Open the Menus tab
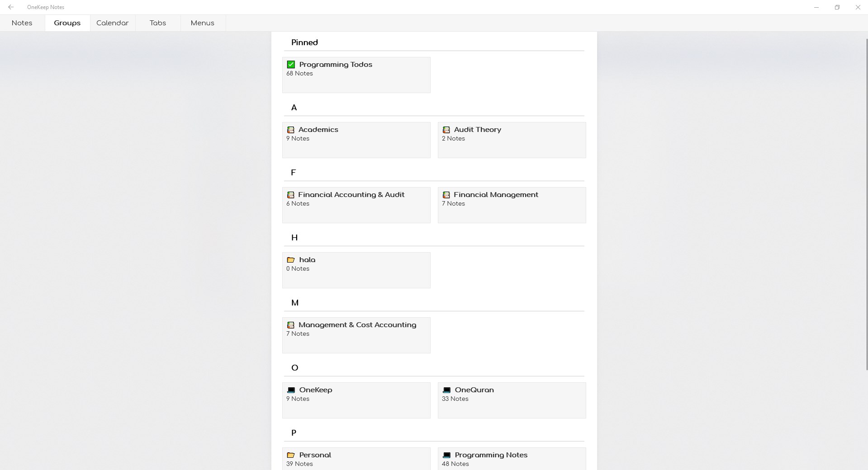The width and height of the screenshot is (868, 470). pos(202,23)
